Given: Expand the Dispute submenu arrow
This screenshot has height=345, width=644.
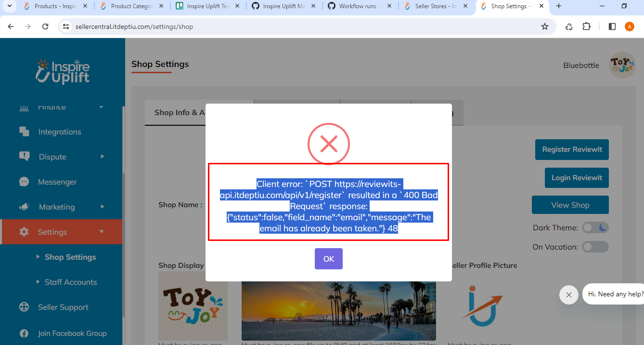Looking at the screenshot, I should 102,157.
